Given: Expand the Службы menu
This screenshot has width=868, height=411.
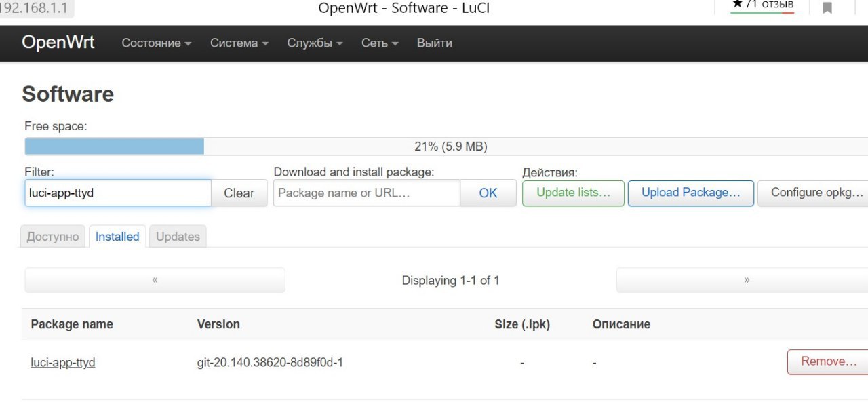Looking at the screenshot, I should [x=315, y=43].
